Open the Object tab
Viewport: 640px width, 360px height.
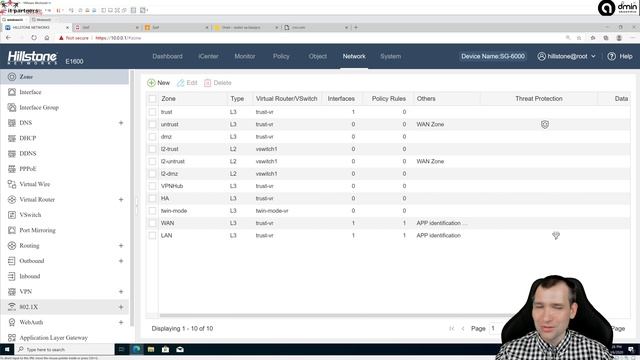318,56
